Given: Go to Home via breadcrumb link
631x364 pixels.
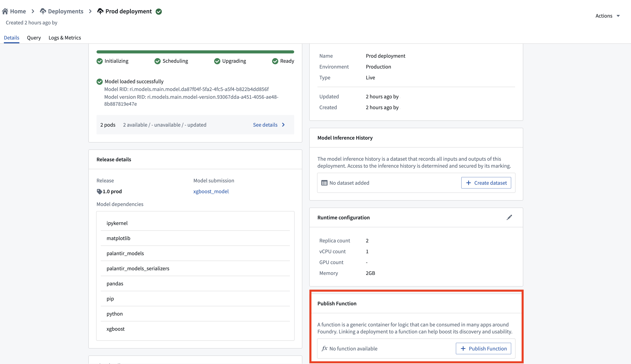Looking at the screenshot, I should [18, 11].
